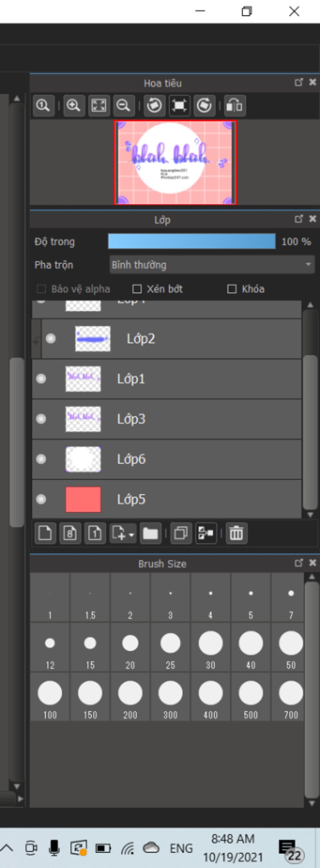Reset zoom to 100% in navigator
The height and width of the screenshot is (868, 320).
43,106
